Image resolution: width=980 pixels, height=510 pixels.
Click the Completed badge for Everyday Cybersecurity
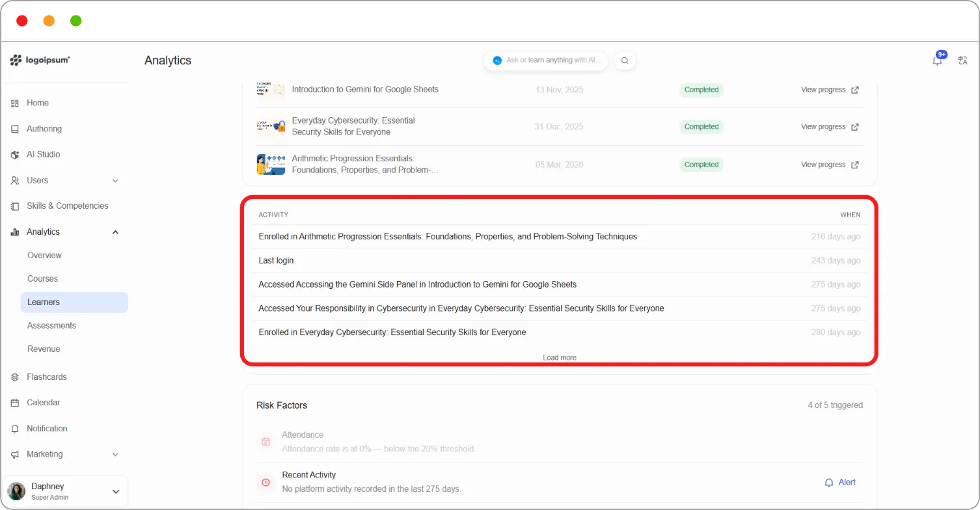point(701,127)
